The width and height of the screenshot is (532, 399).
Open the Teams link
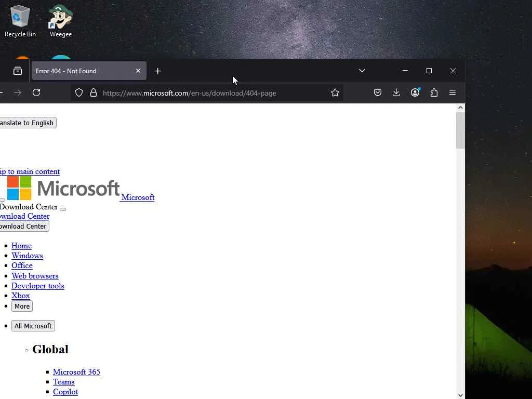click(63, 382)
